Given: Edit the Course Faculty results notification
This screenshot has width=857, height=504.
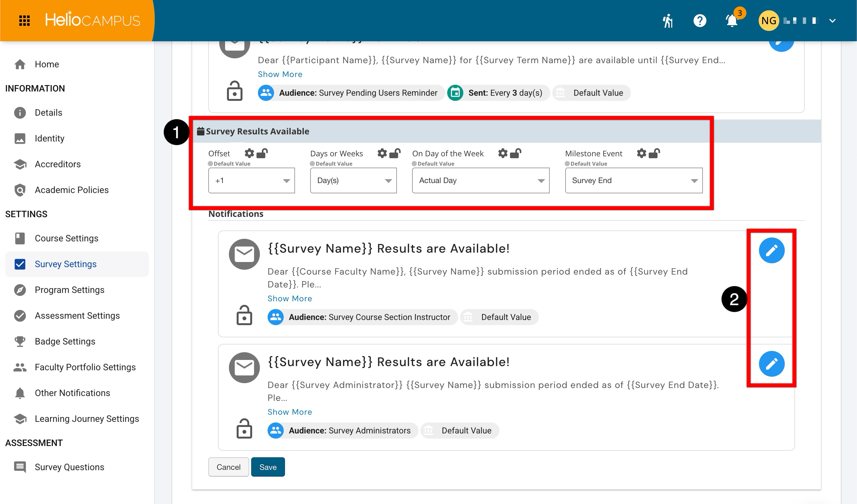Looking at the screenshot, I should (x=772, y=250).
